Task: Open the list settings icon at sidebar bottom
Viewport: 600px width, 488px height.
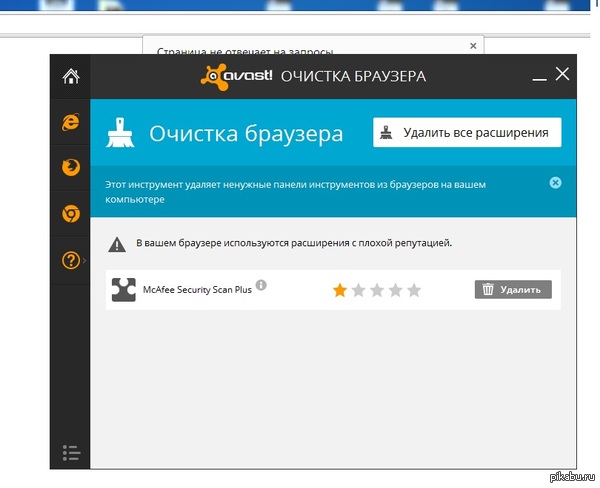Action: tap(71, 453)
